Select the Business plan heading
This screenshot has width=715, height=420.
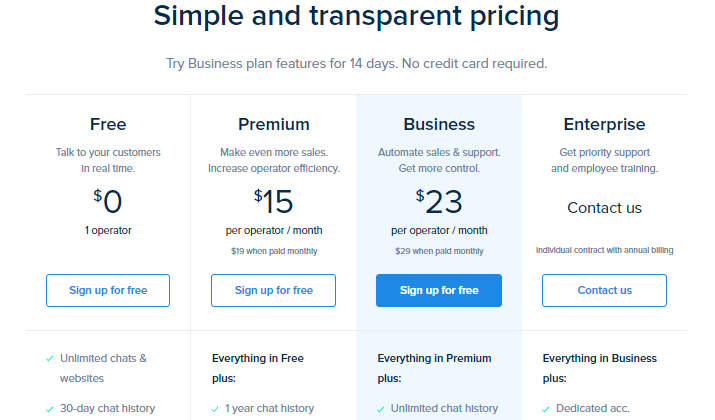coord(439,124)
